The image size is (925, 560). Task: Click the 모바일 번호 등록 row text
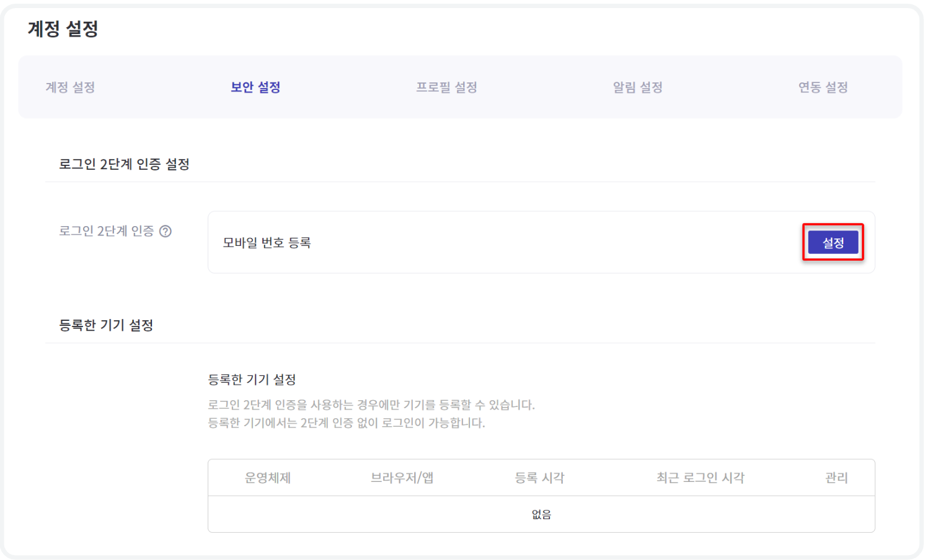[x=267, y=243]
